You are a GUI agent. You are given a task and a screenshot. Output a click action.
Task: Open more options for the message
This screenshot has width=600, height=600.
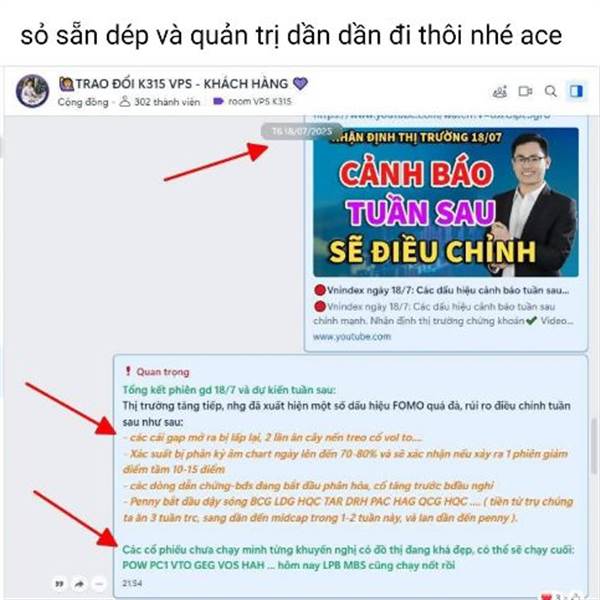[x=99, y=584]
